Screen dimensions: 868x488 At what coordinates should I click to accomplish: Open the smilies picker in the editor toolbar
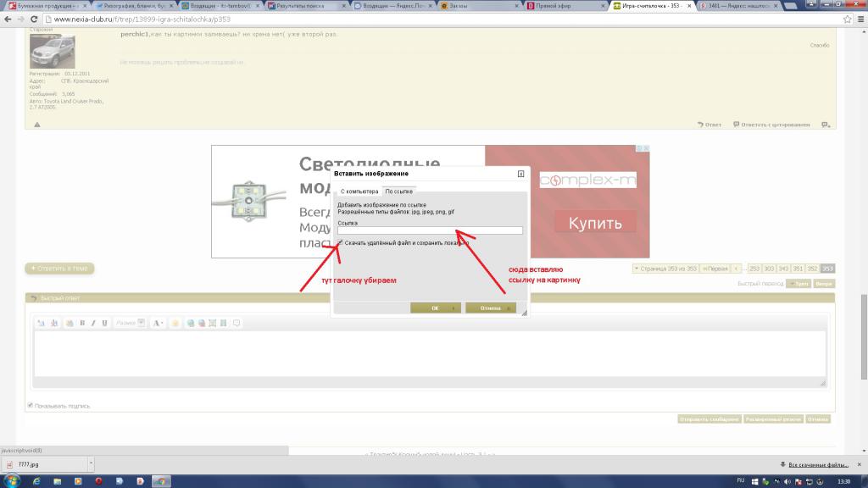[175, 323]
